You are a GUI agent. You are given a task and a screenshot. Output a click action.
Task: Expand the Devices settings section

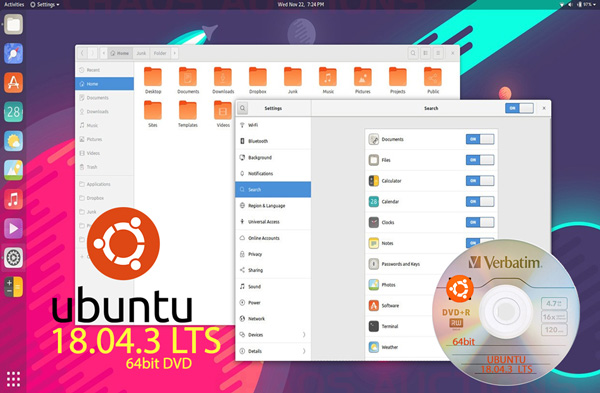(x=273, y=334)
